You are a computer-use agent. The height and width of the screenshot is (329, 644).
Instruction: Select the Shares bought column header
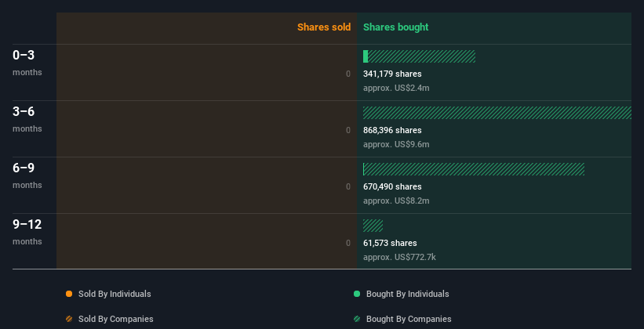[x=395, y=27]
